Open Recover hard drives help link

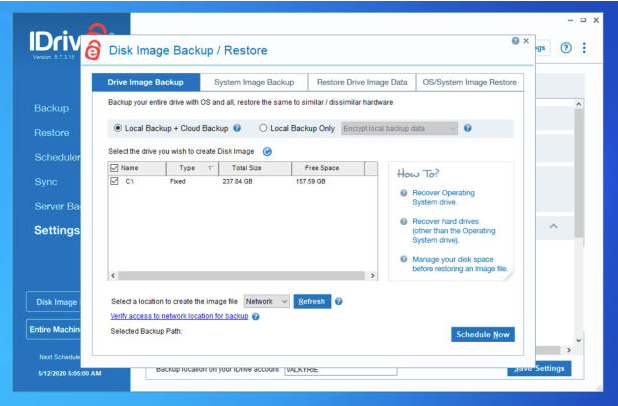coord(454,231)
